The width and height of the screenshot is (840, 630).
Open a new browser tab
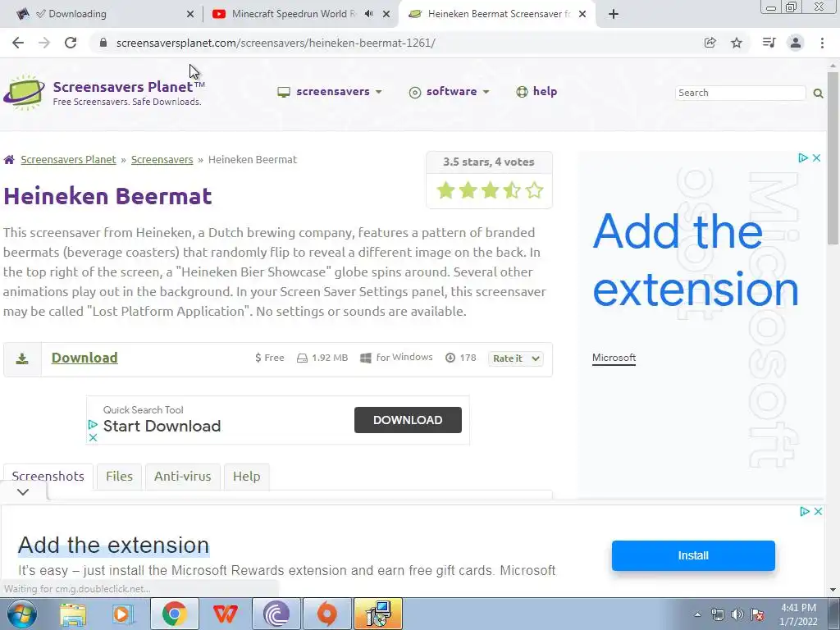[614, 14]
